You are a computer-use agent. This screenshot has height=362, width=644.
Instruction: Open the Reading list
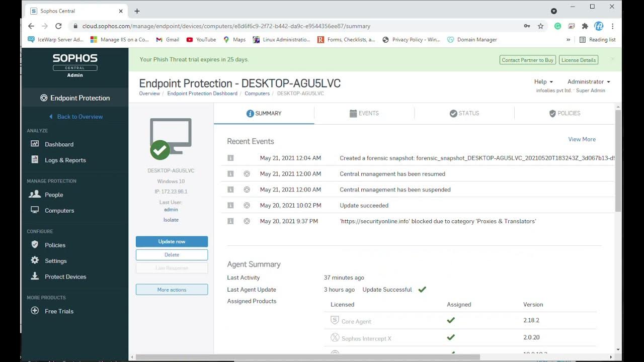[x=598, y=40]
